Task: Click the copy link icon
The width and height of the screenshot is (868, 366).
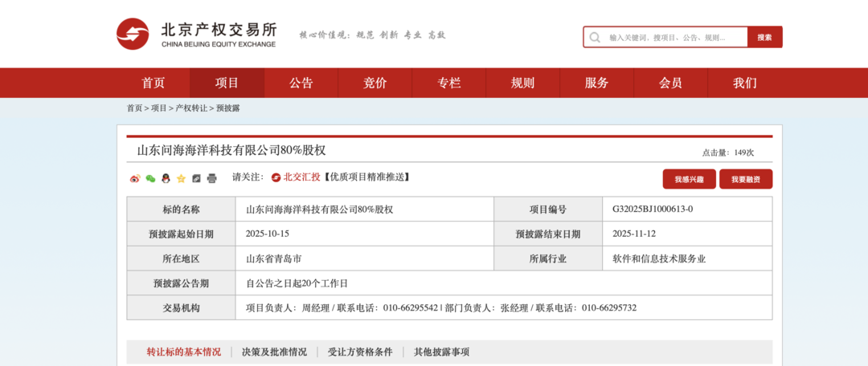Action: 196,178
